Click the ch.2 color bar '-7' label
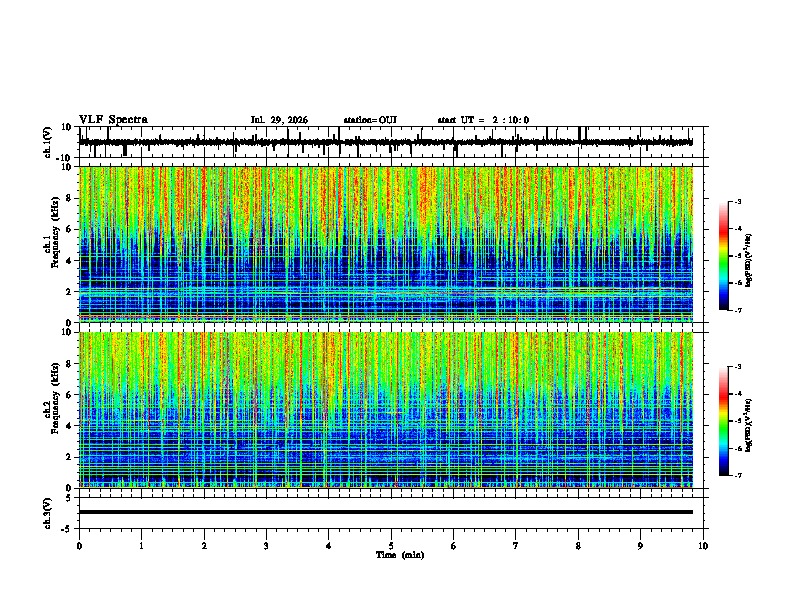792x612 pixels. click(x=737, y=476)
